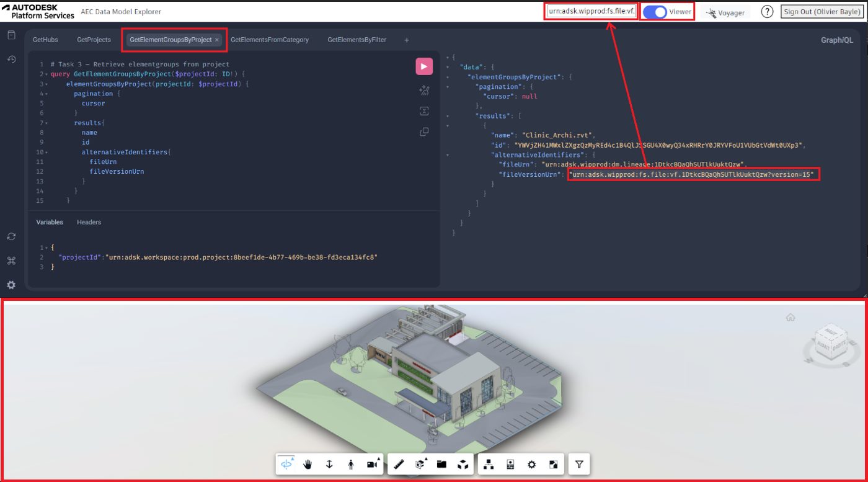Image resolution: width=868 pixels, height=482 pixels.
Task: Show the query History panel
Action: coord(11,59)
